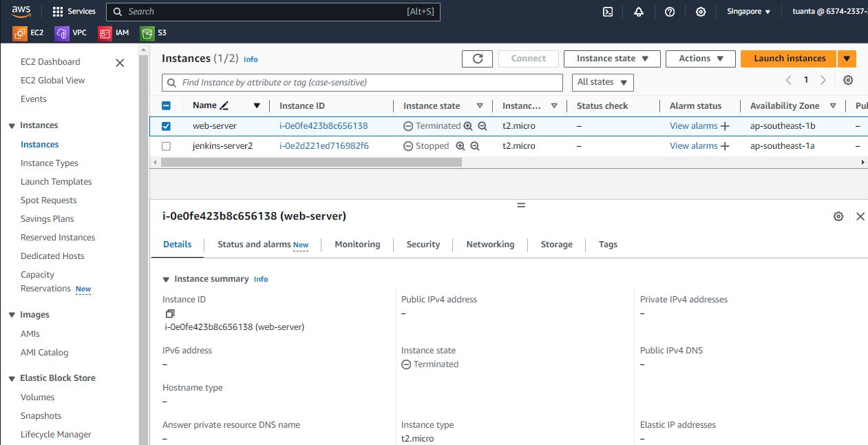The width and height of the screenshot is (868, 445).
Task: Open the help question mark menu
Action: 670,12
